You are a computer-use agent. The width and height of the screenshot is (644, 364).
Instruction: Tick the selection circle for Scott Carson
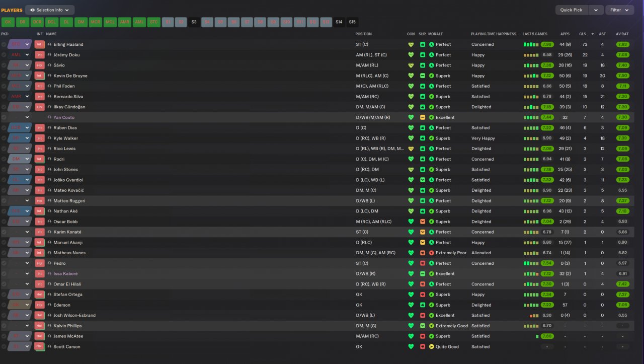(x=4, y=346)
